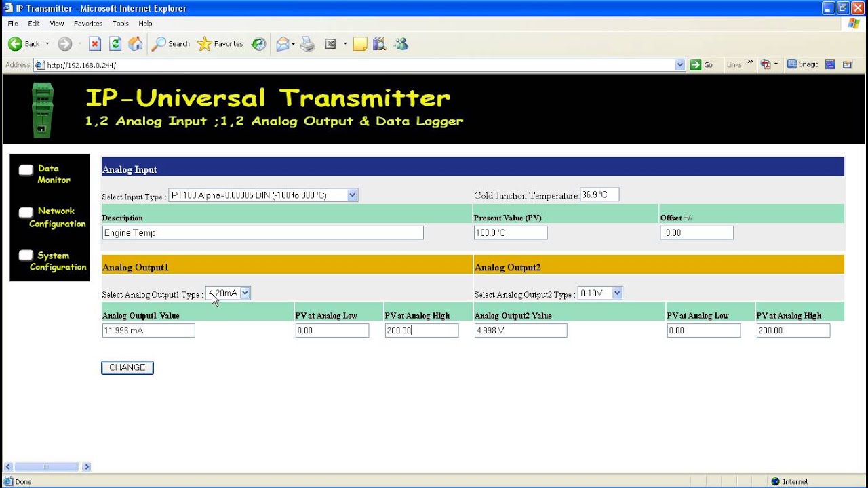868x488 pixels.
Task: Click the Mail envelope icon
Action: coord(283,44)
